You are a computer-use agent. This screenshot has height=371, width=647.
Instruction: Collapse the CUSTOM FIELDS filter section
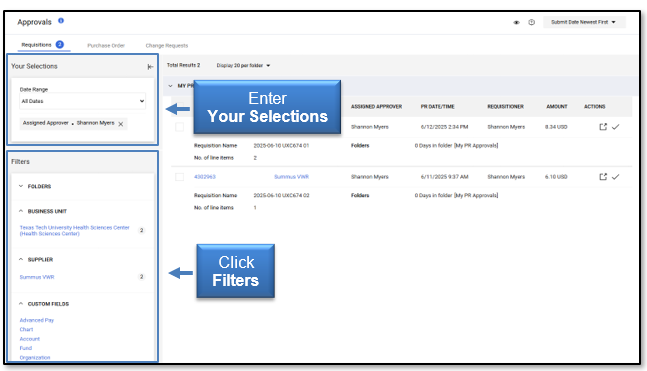(x=21, y=303)
